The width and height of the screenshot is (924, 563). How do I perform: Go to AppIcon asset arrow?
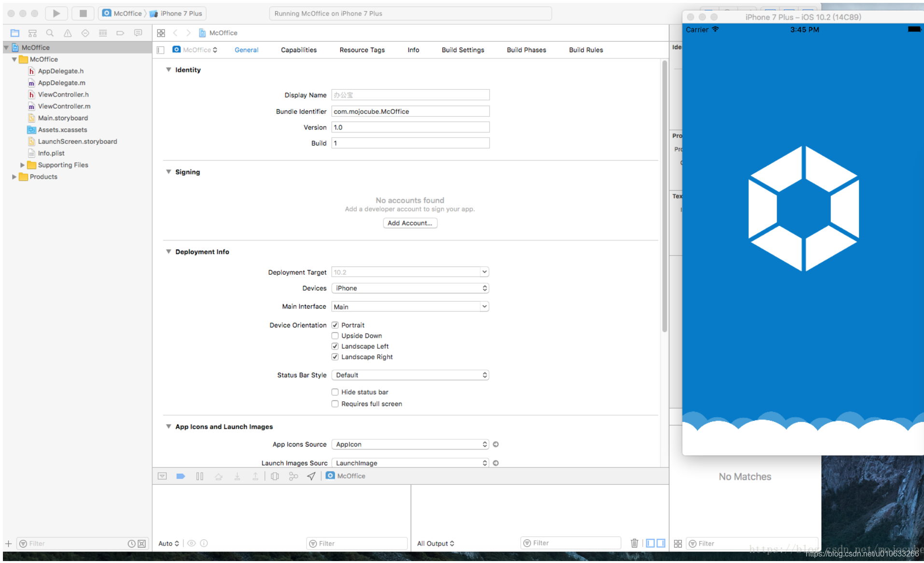tap(496, 444)
